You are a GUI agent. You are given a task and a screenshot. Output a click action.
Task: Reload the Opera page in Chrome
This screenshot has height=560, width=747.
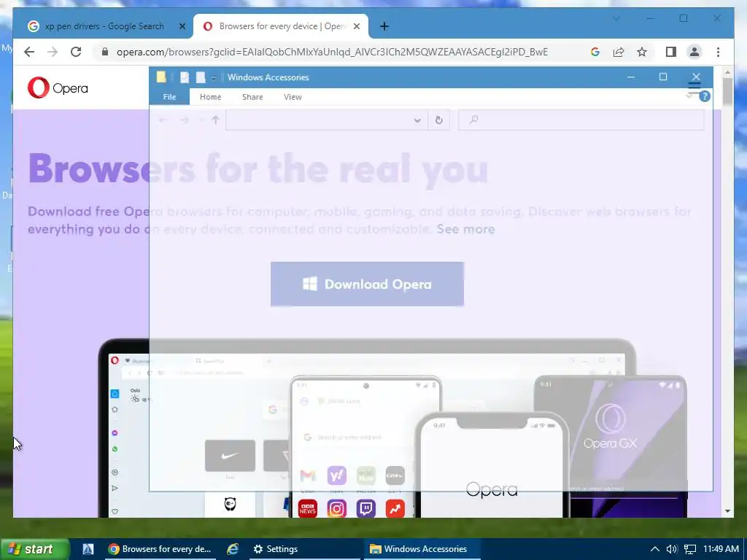(x=76, y=52)
